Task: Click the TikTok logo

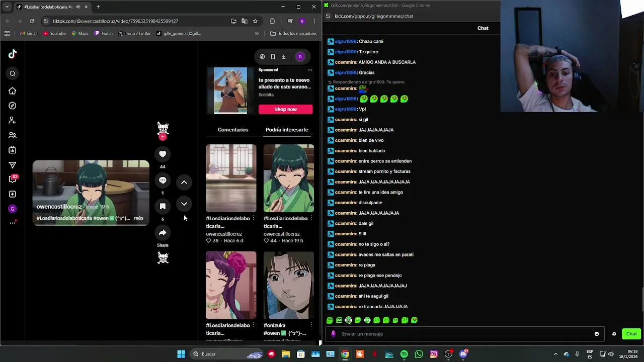Action: click(13, 54)
